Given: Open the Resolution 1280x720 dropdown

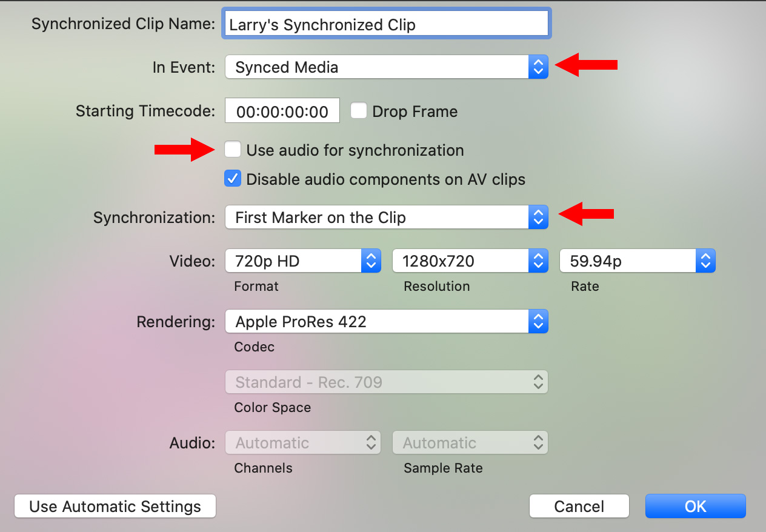Looking at the screenshot, I should pos(470,261).
